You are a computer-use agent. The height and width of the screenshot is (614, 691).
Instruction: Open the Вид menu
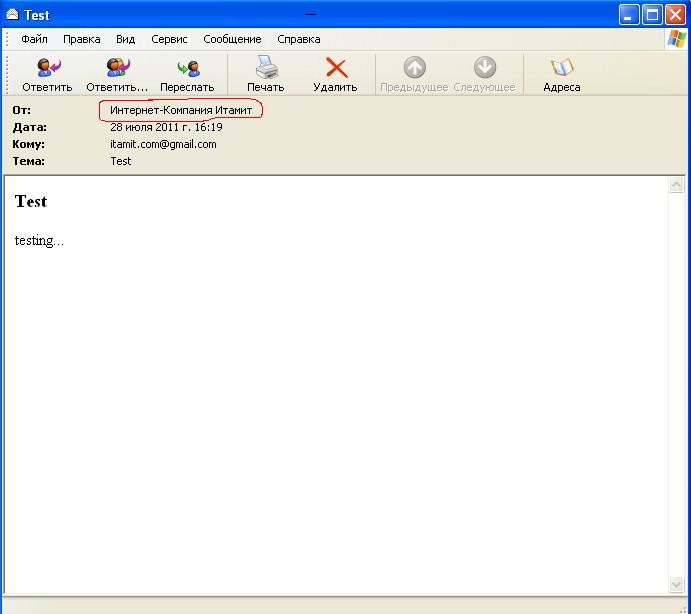pos(125,39)
